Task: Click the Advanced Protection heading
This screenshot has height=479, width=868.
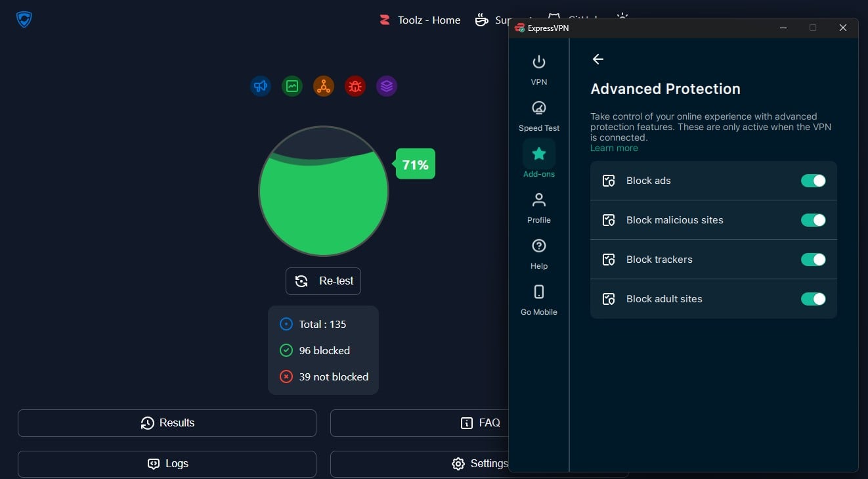Action: tap(665, 89)
